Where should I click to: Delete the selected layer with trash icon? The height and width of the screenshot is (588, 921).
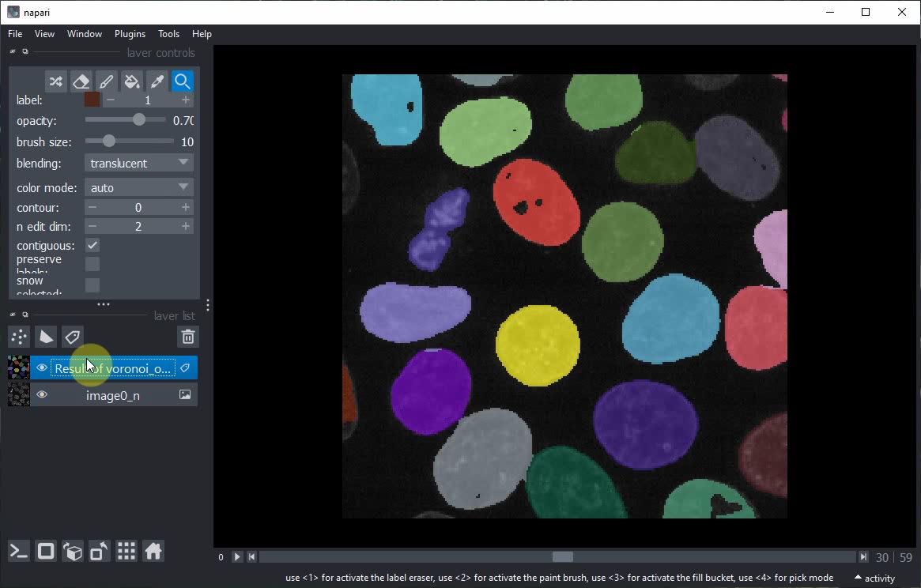[188, 337]
